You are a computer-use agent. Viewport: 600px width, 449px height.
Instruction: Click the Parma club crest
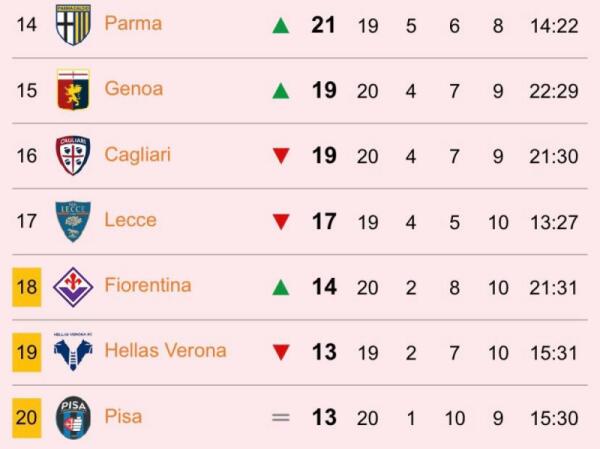[x=73, y=24]
